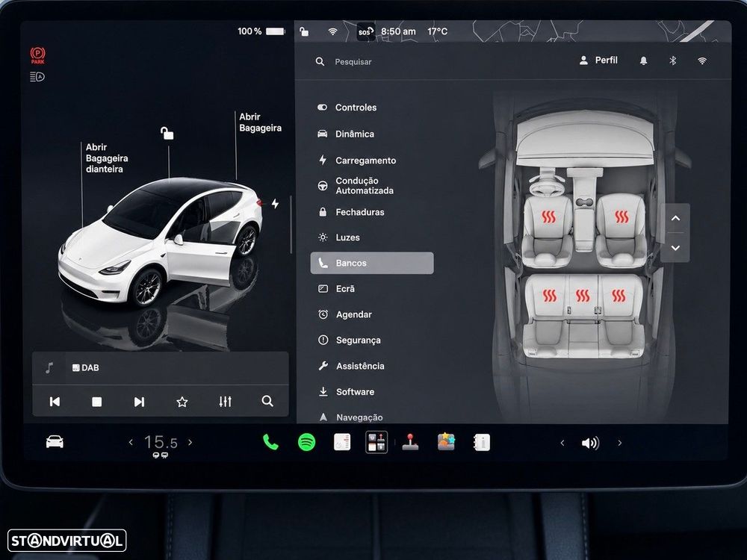
Task: Open Navegação settings
Action: [350, 417]
